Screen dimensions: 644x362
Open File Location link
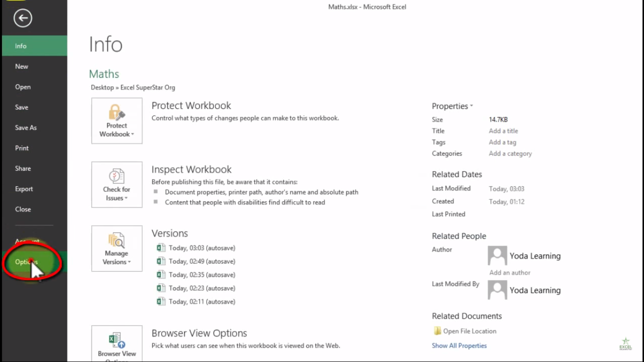470,331
